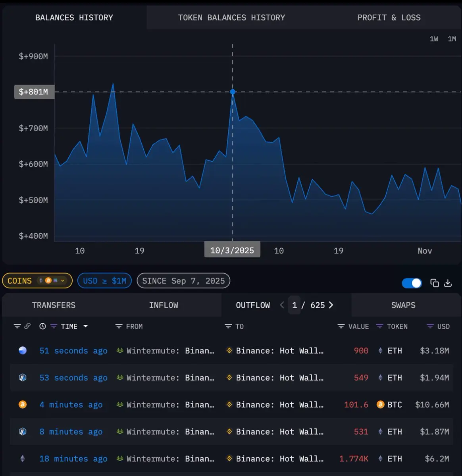Image resolution: width=462 pixels, height=476 pixels.
Task: Switch to the Balances History tab
Action: pyautogui.click(x=74, y=17)
